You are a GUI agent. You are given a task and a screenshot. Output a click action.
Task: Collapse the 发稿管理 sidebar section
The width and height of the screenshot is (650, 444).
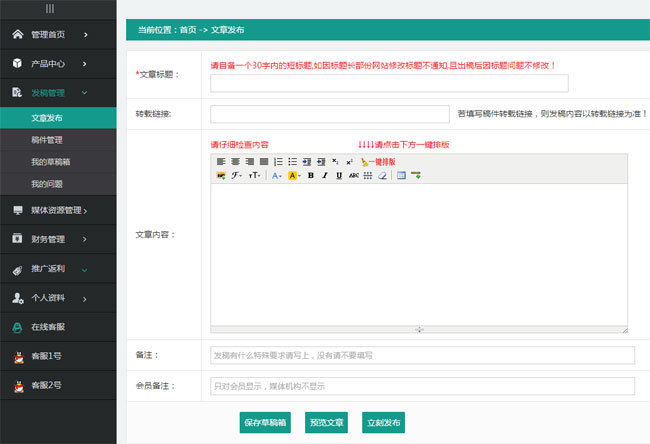click(x=58, y=92)
